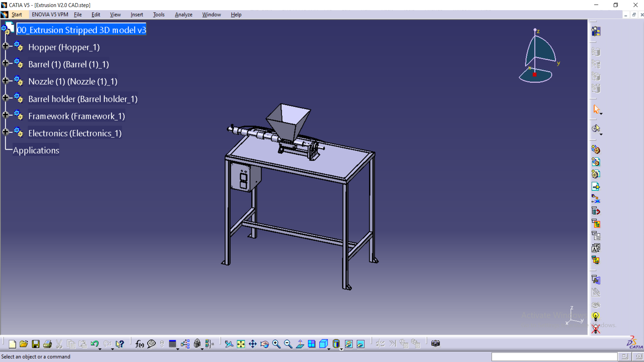The height and width of the screenshot is (362, 644).
Task: Click the Generate Numbering A15 icon
Action: click(x=596, y=248)
